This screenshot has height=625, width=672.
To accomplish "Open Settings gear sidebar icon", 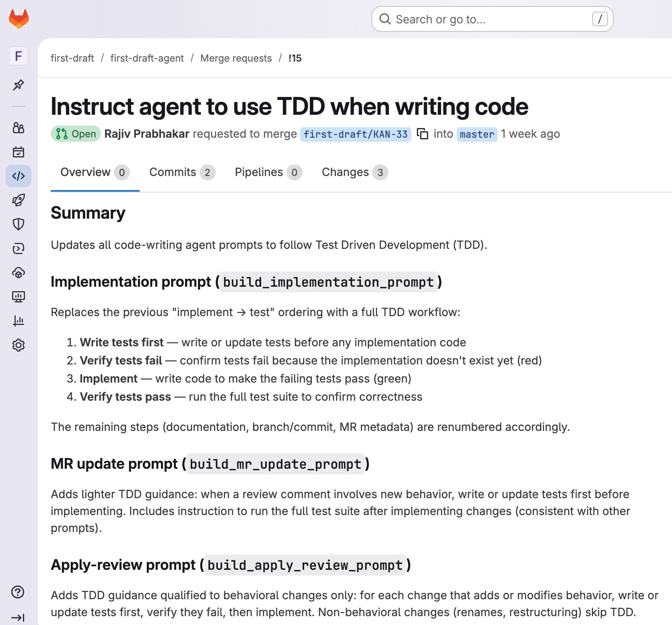I will click(19, 345).
